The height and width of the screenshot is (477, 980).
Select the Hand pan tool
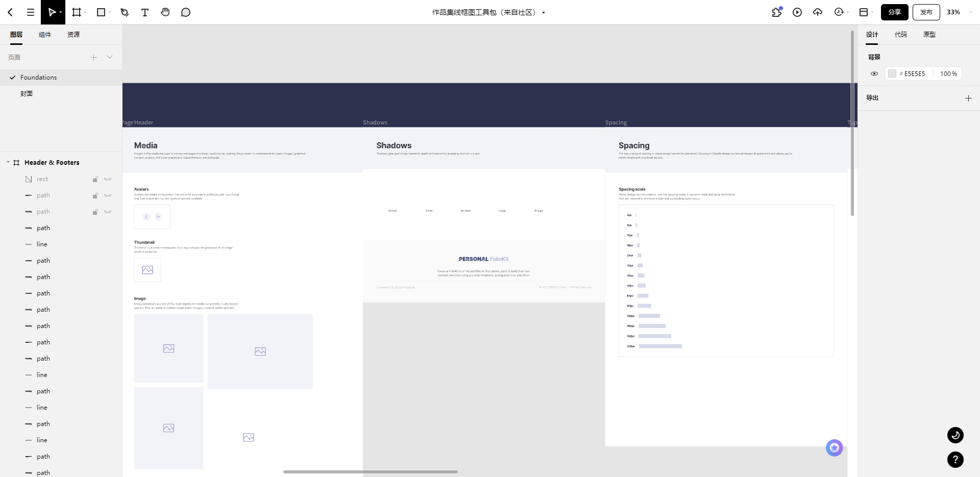pyautogui.click(x=165, y=12)
